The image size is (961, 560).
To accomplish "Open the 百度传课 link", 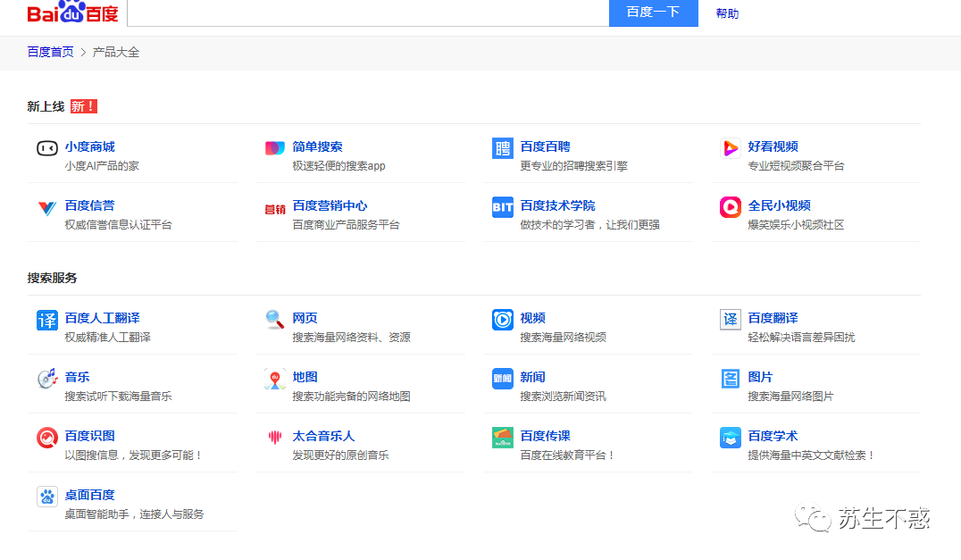I will click(x=545, y=436).
